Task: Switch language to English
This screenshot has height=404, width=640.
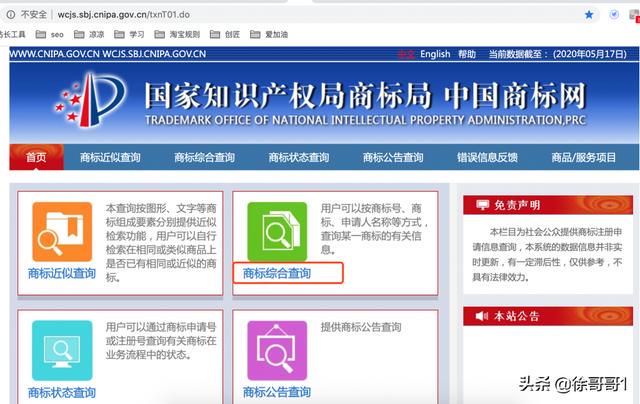Action: 435,54
